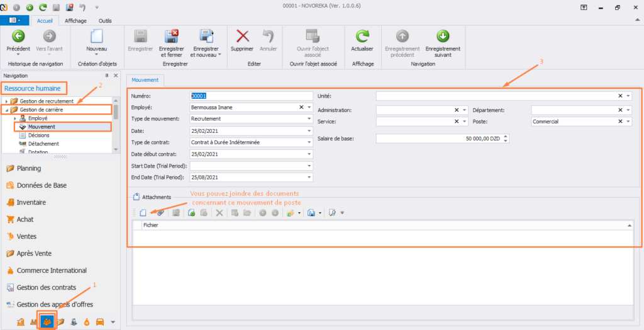Collapse the Gestion de carrière tree node
Screen dimensions: 644x330
6,110
